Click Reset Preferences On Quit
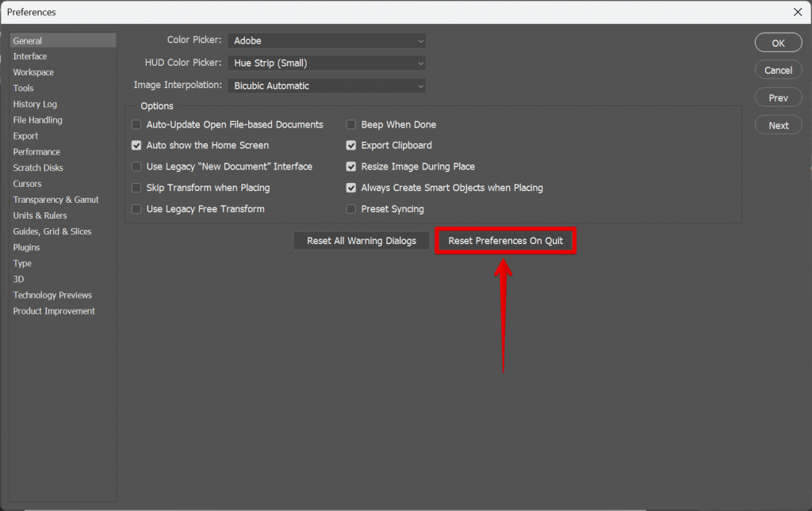 point(505,240)
